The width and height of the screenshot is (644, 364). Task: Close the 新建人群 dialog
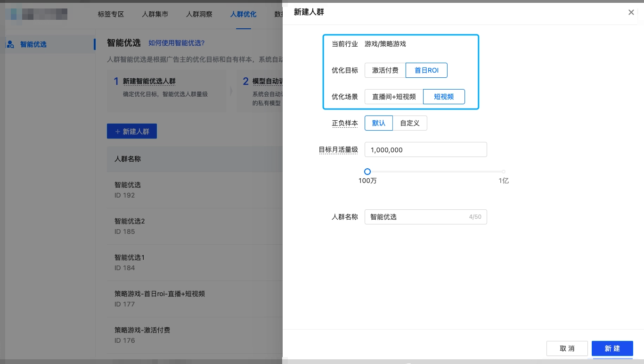631,12
